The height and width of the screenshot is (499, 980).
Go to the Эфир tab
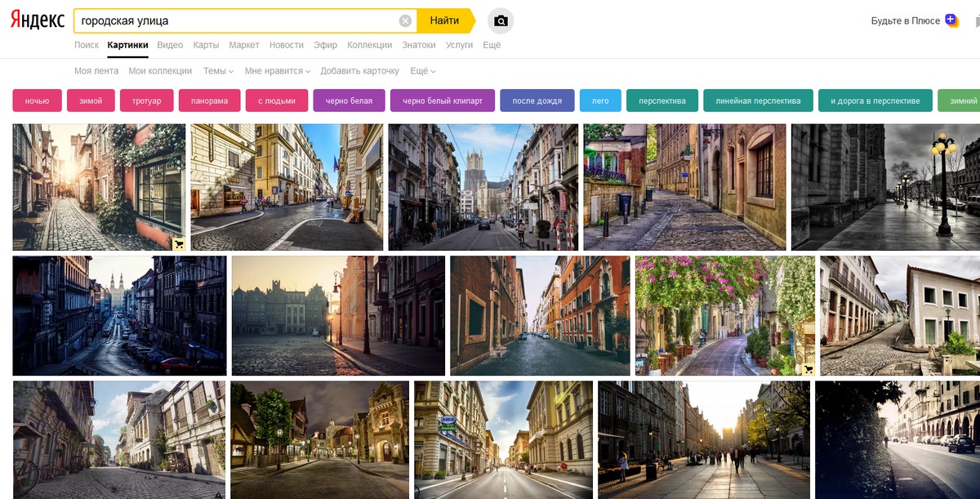tap(325, 45)
